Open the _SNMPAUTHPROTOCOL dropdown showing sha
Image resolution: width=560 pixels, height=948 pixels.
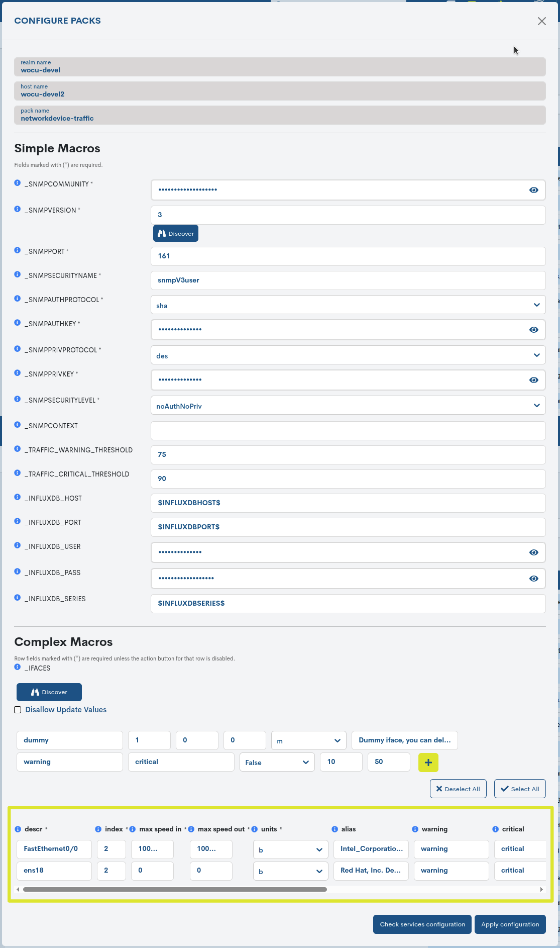coord(348,305)
